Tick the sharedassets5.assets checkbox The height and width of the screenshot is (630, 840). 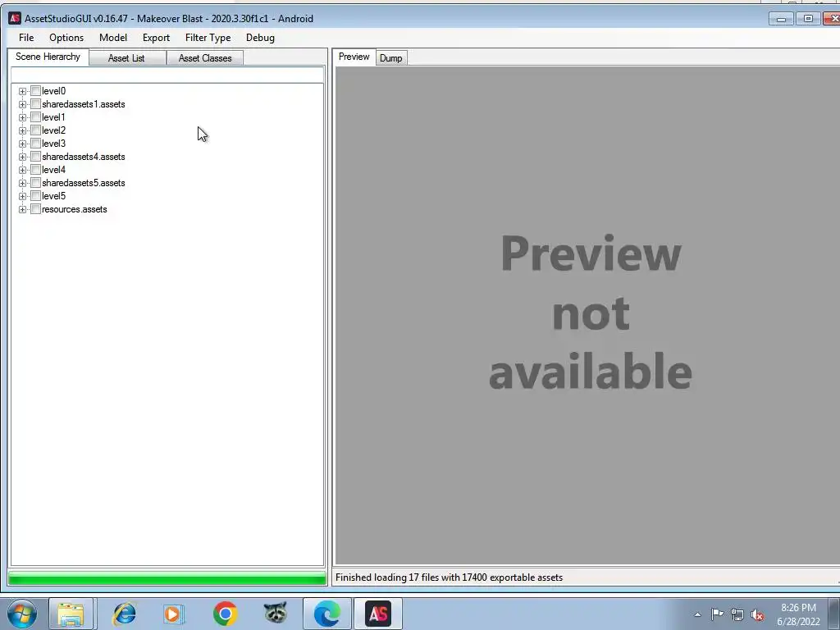click(x=36, y=183)
